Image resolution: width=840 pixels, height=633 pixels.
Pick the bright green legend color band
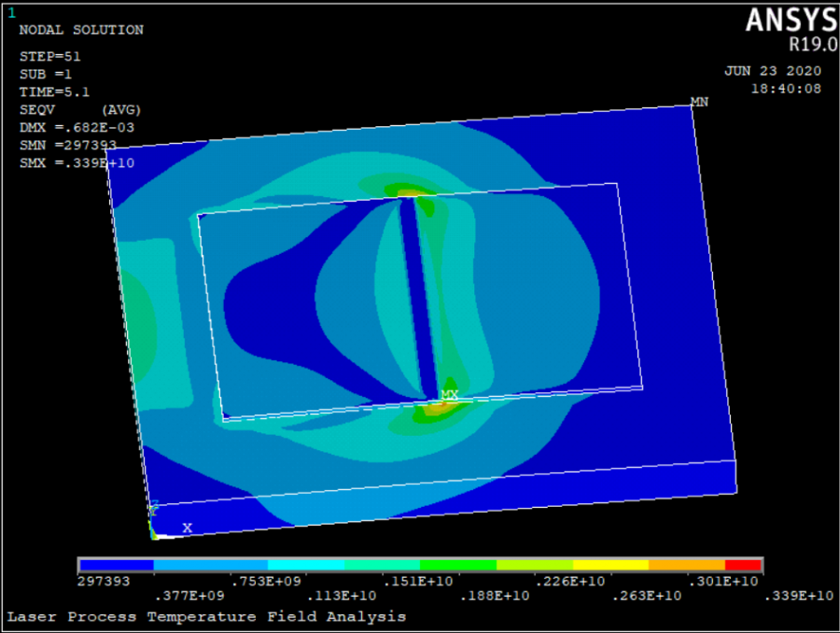457,565
